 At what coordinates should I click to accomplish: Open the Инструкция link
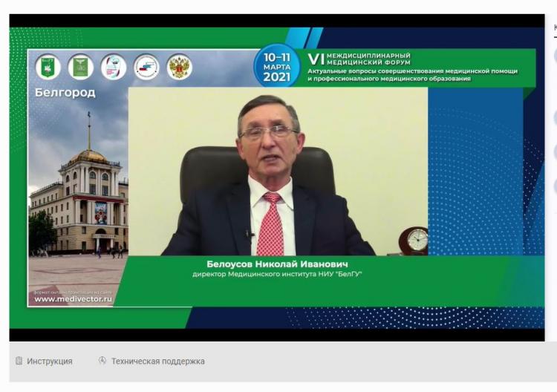(50, 362)
